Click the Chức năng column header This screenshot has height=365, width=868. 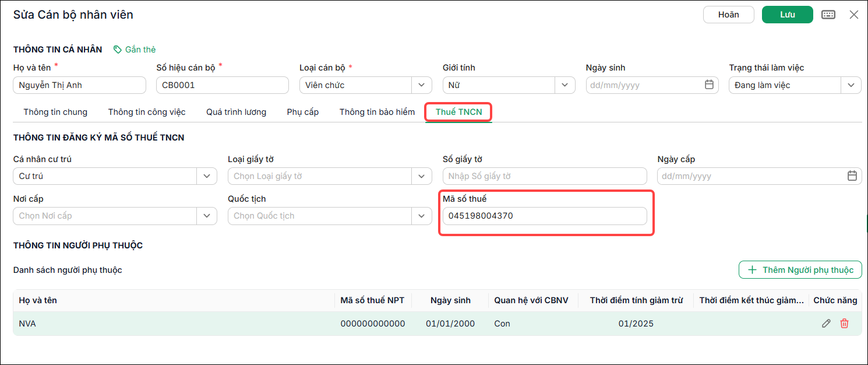click(x=835, y=300)
